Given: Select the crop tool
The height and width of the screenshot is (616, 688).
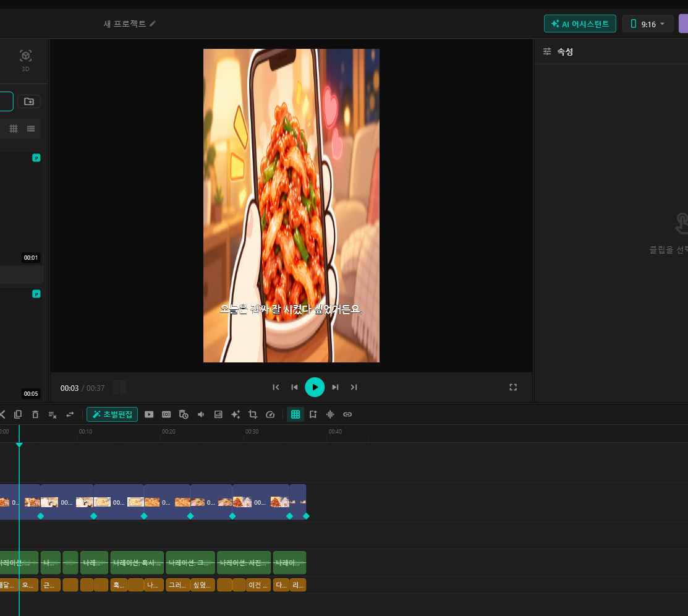Looking at the screenshot, I should [x=253, y=414].
